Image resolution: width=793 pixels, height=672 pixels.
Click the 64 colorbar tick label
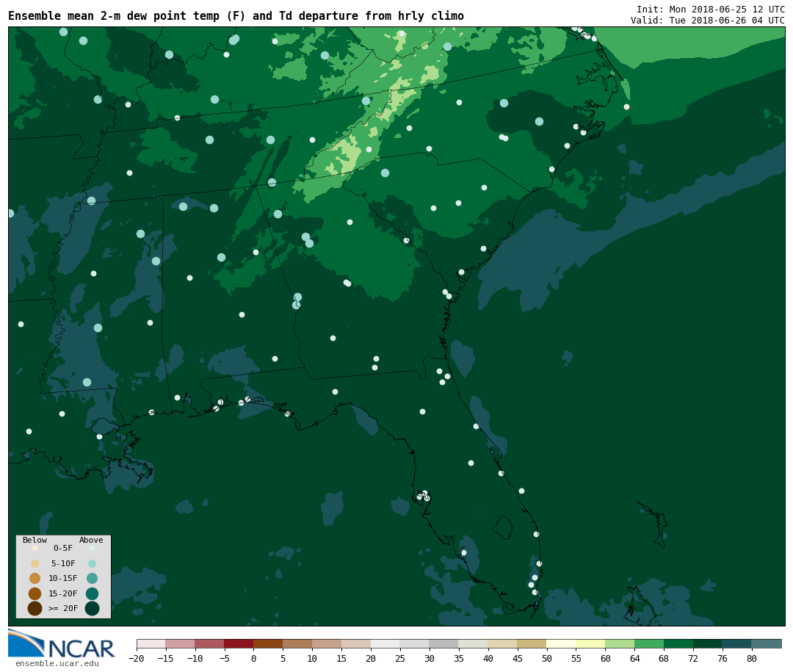tap(635, 658)
